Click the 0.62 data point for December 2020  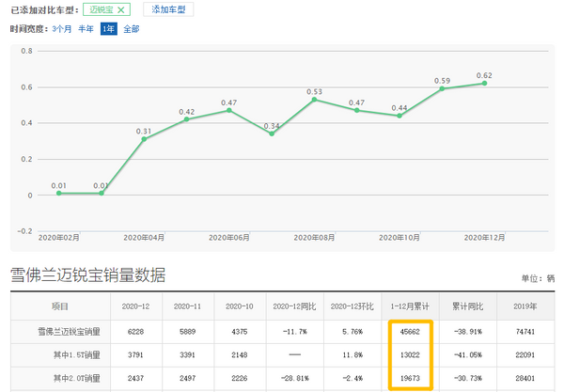click(x=484, y=83)
